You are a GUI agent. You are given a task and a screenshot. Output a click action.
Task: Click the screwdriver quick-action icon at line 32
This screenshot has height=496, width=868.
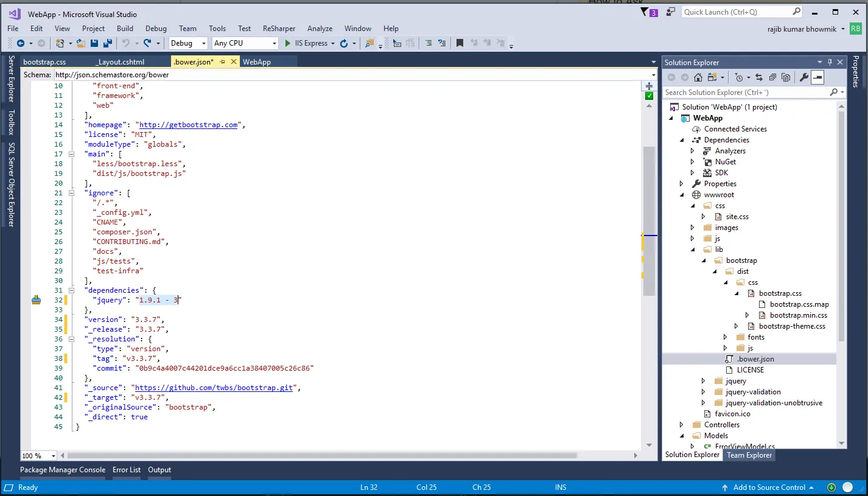pyautogui.click(x=37, y=300)
